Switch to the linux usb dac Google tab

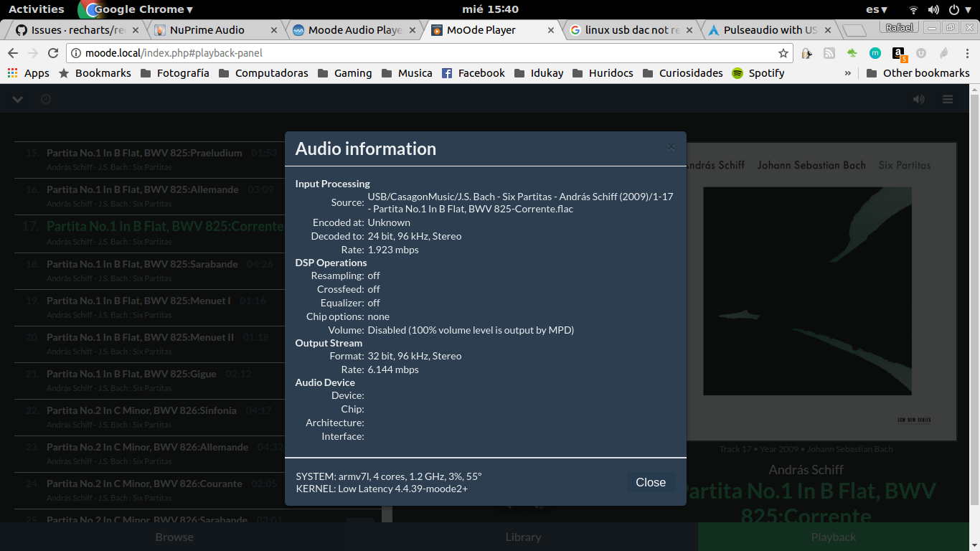632,30
